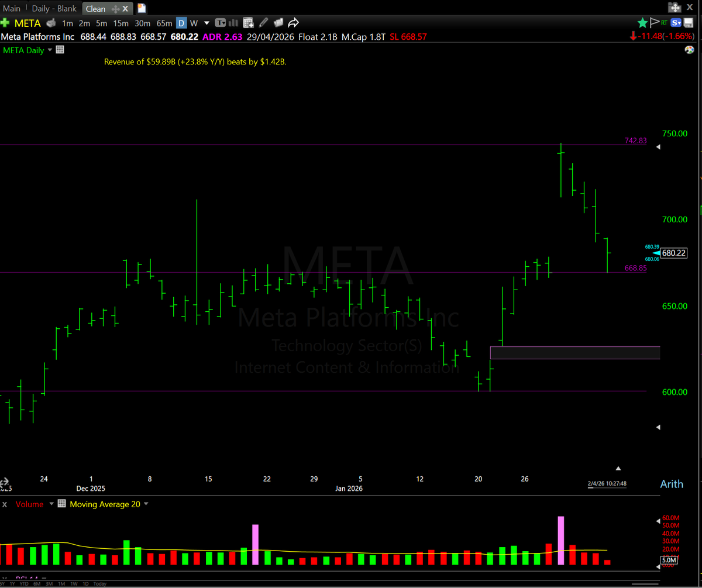This screenshot has height=588, width=702.
Task: Click the 680.22 current price tag
Action: (x=674, y=253)
